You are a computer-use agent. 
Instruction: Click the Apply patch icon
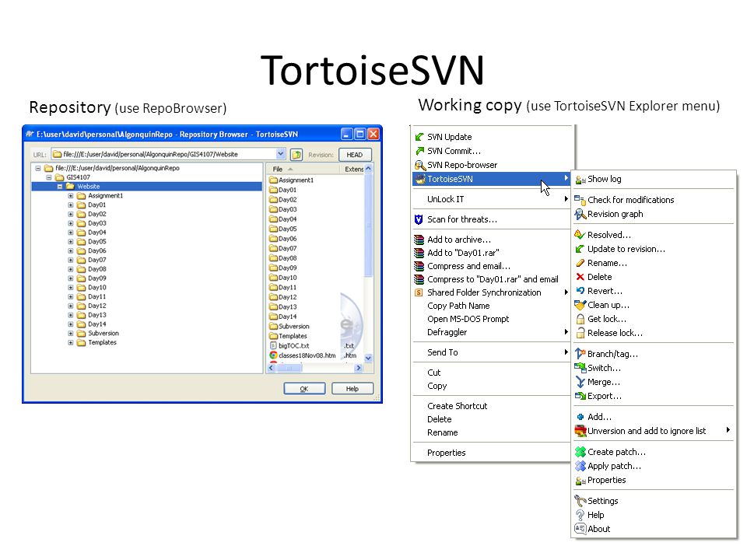pyautogui.click(x=580, y=466)
